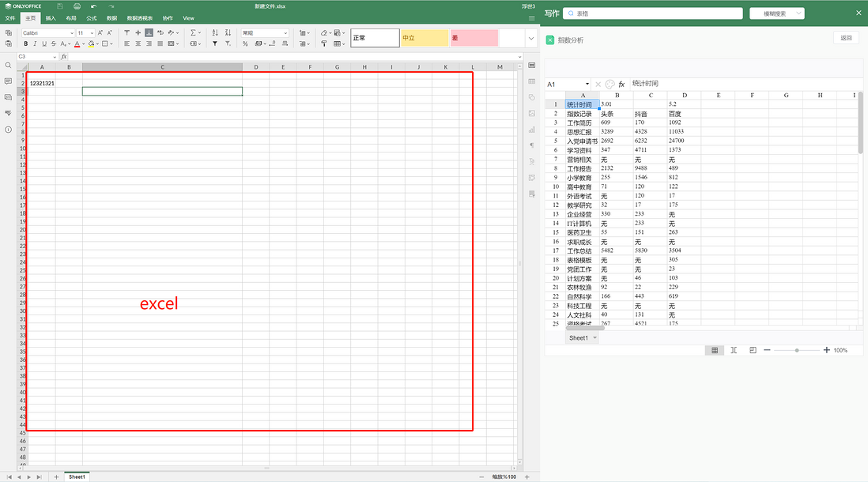Toggle align top vertical alignment
The width and height of the screenshot is (868, 482).
pos(126,32)
